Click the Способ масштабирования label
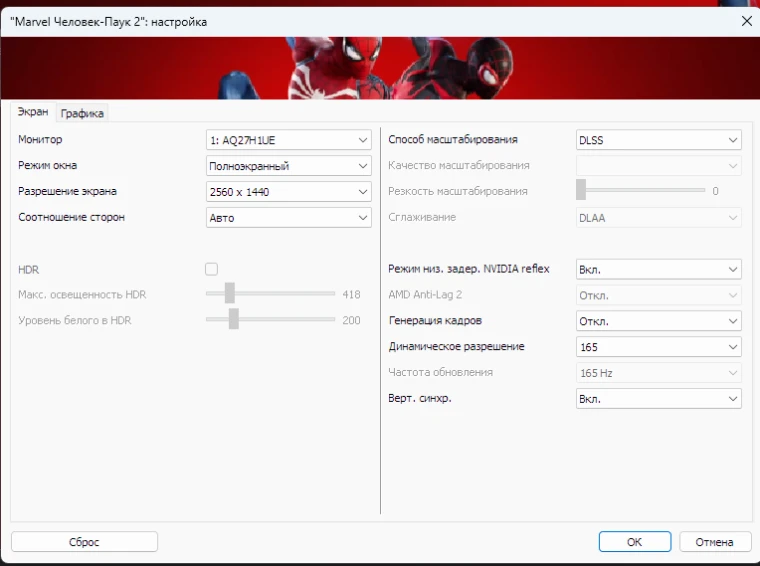 coord(453,140)
